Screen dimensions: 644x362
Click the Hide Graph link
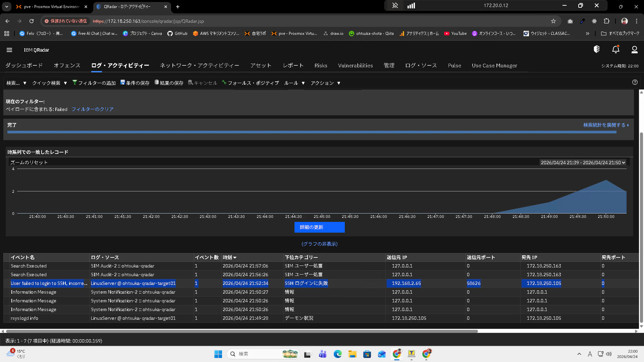tap(319, 244)
